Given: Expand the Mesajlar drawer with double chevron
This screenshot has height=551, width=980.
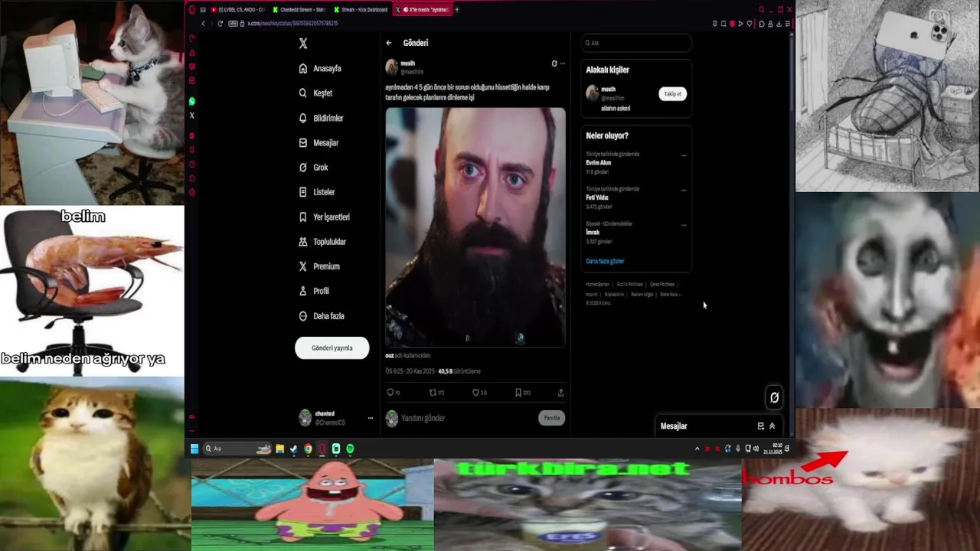Looking at the screenshot, I should [772, 426].
